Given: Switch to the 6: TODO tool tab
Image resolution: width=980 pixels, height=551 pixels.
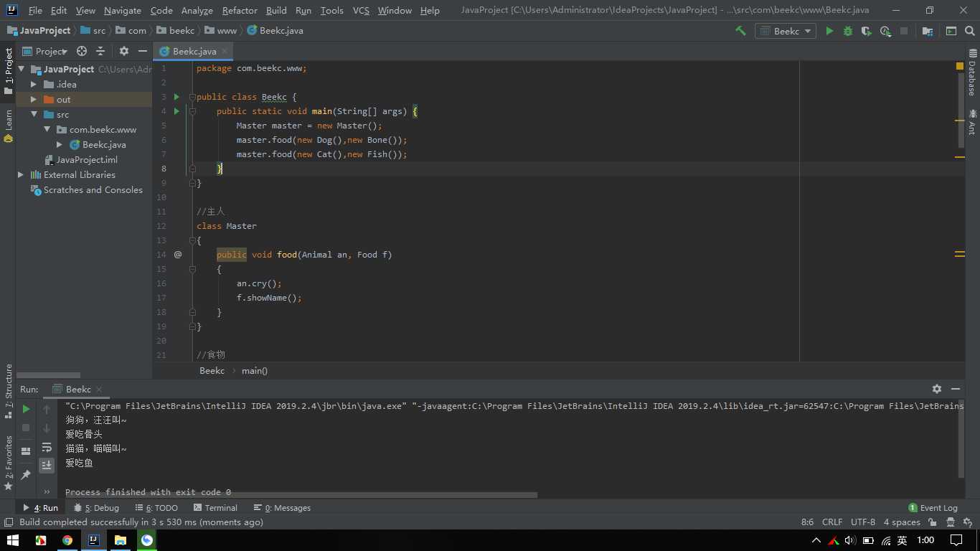Looking at the screenshot, I should [156, 508].
